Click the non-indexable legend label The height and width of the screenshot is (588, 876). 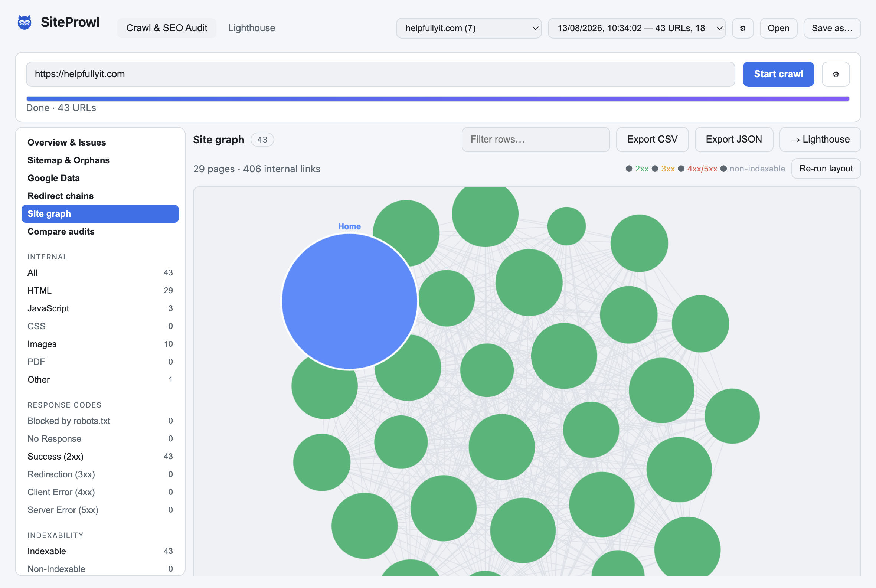(757, 169)
